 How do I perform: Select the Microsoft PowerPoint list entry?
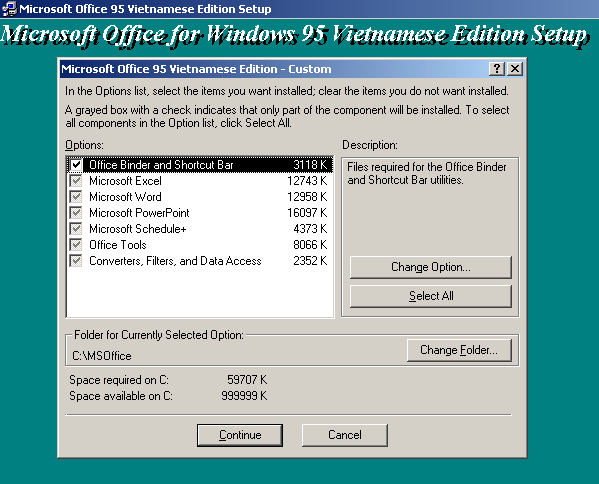[199, 213]
